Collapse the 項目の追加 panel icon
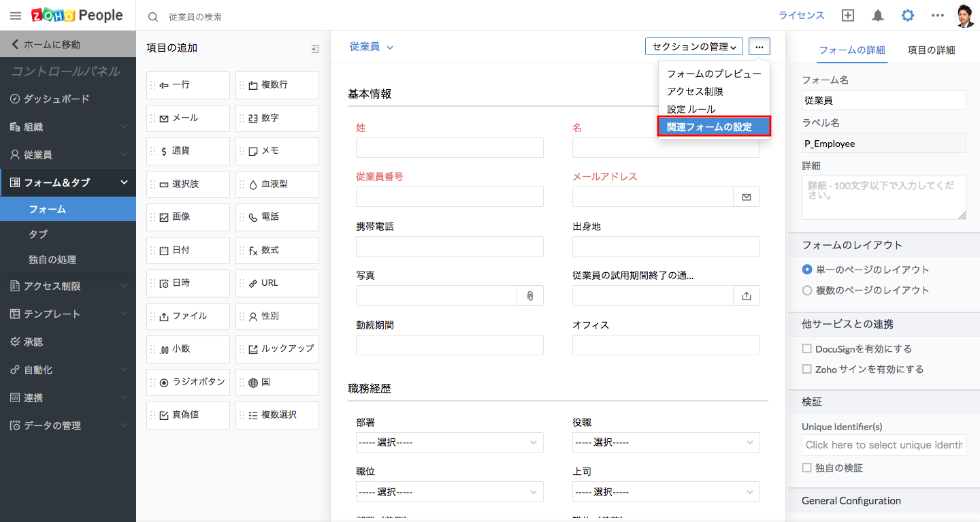 coord(315,48)
